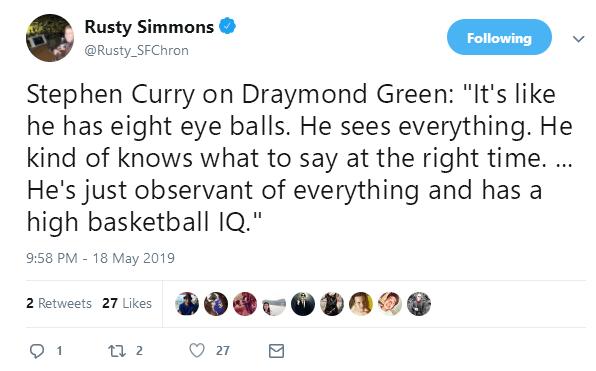596x371 pixels.
Task: Click the tweet text about Draymond Green
Action: pos(299,158)
